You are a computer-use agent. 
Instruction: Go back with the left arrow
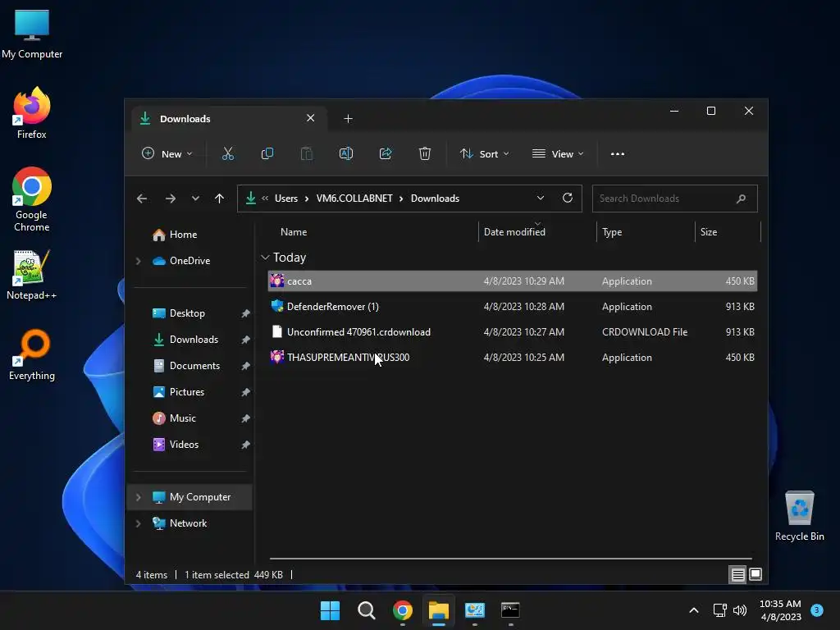pos(142,199)
